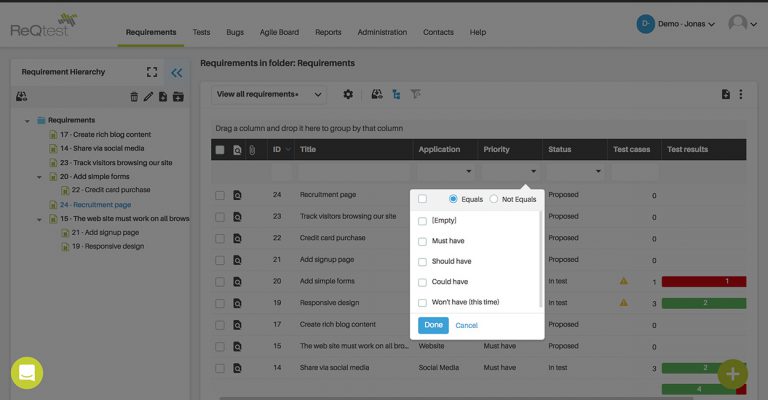The image size is (768, 400).
Task: Check the Must have filter option
Action: tap(422, 241)
